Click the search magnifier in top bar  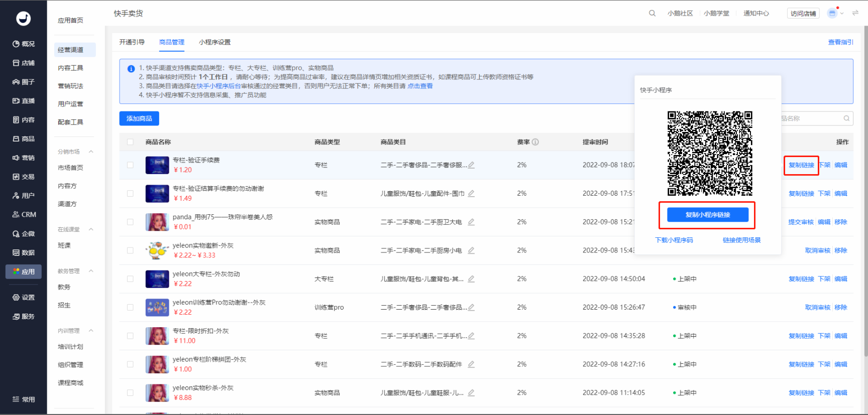click(652, 14)
